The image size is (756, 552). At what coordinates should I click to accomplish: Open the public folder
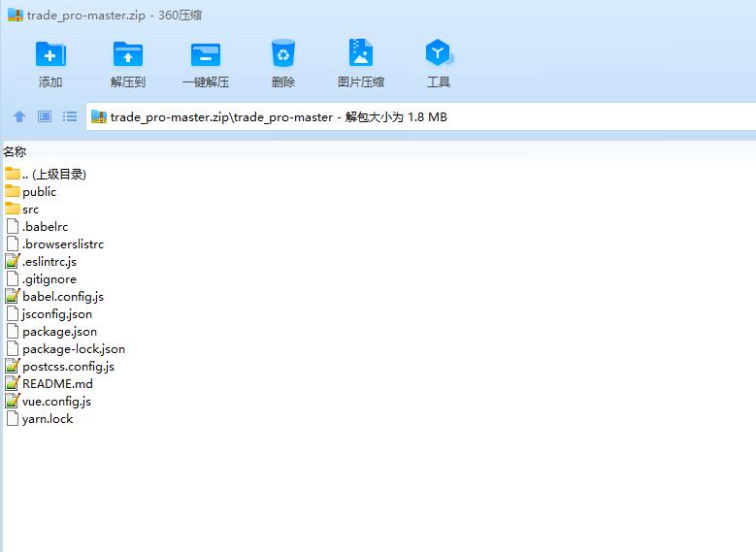coord(39,192)
